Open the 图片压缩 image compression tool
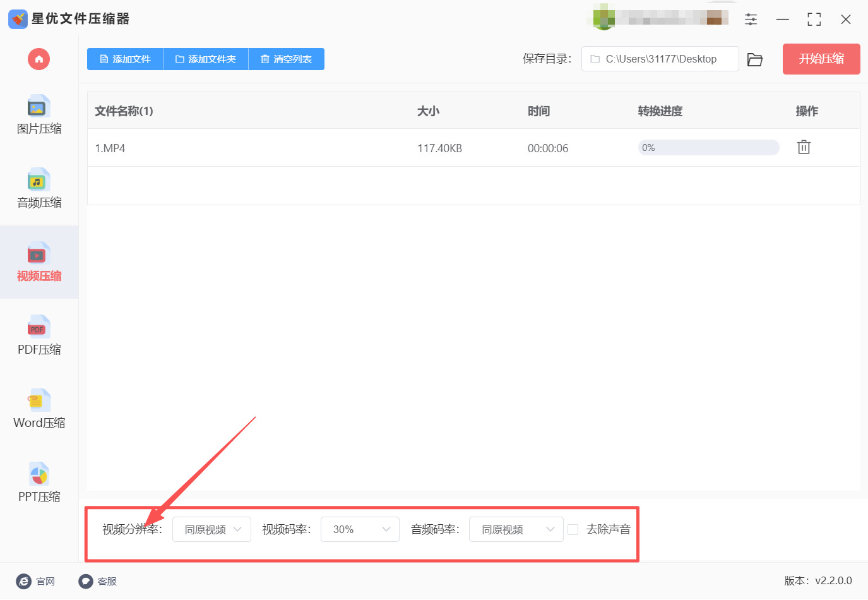The height and width of the screenshot is (600, 868). (x=39, y=115)
